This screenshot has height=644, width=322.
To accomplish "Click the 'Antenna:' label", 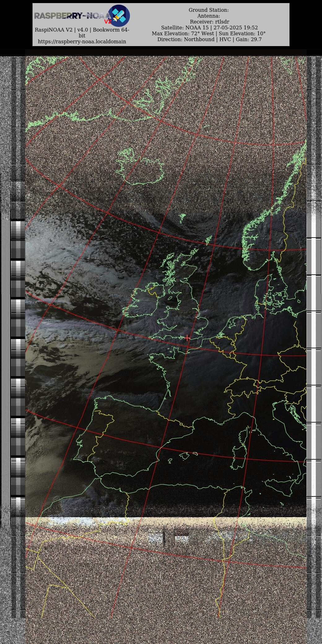I will [209, 16].
